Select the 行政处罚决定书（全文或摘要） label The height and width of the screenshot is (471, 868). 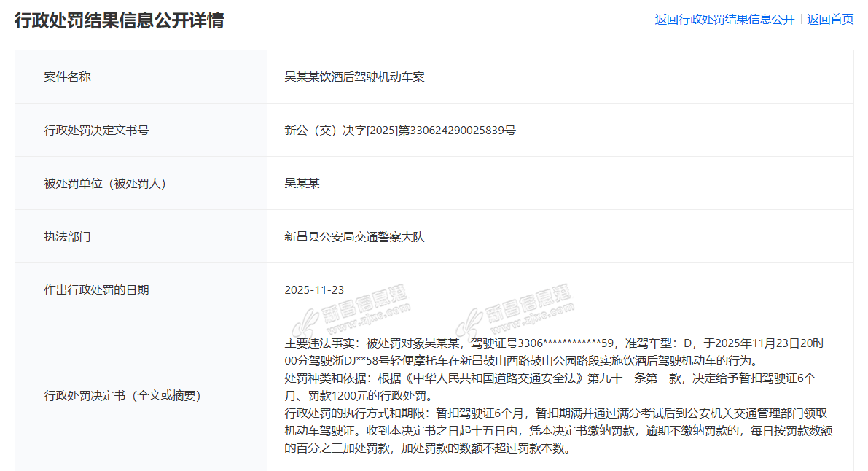[122, 396]
